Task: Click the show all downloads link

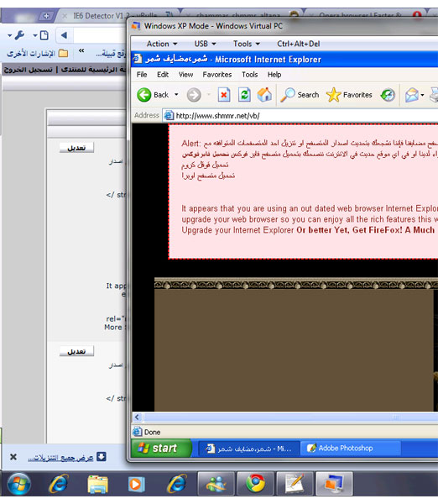Action: pyautogui.click(x=60, y=458)
